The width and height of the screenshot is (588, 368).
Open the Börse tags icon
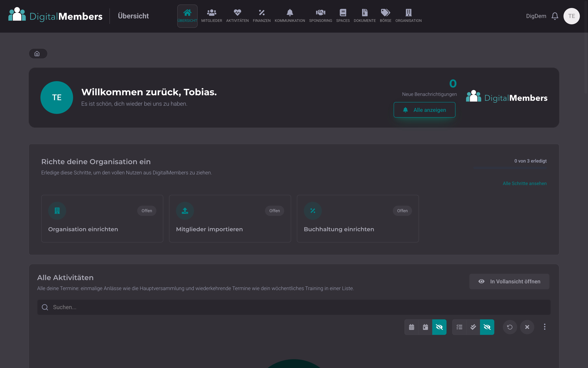(385, 16)
